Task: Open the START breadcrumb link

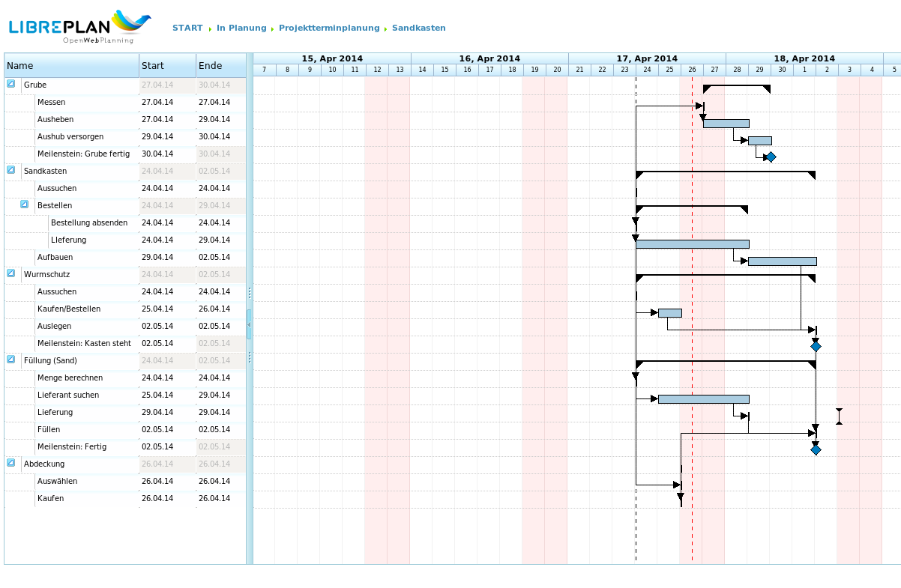Action: coord(187,28)
